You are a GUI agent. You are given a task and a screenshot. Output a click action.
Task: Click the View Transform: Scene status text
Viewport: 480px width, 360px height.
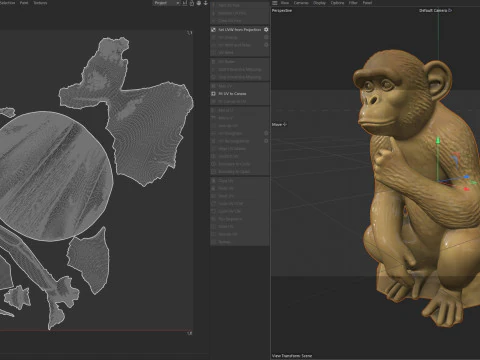[x=292, y=356]
